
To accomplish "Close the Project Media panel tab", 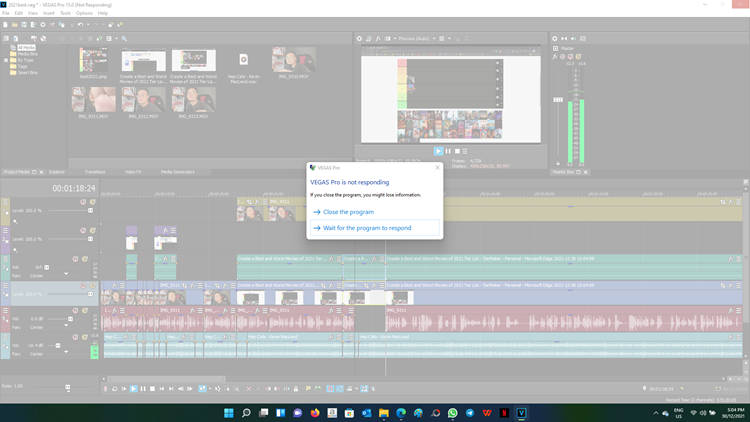I will (41, 172).
